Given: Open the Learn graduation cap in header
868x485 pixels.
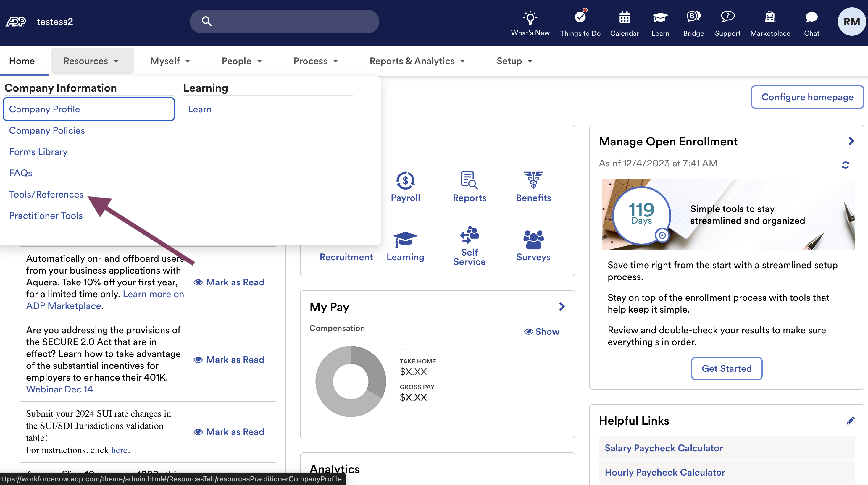Looking at the screenshot, I should [x=660, y=17].
